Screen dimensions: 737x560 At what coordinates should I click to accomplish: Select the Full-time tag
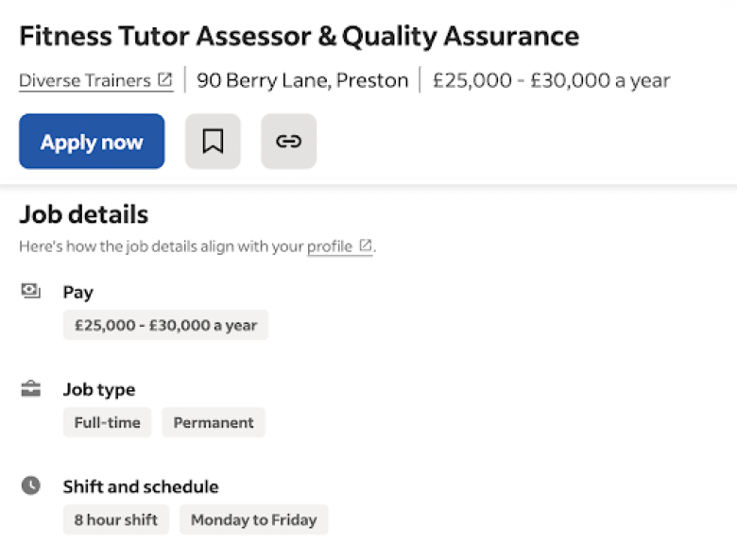click(107, 422)
